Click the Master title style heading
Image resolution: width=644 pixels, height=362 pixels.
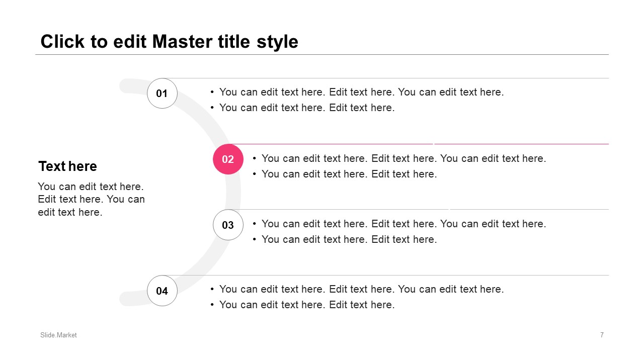click(x=170, y=41)
